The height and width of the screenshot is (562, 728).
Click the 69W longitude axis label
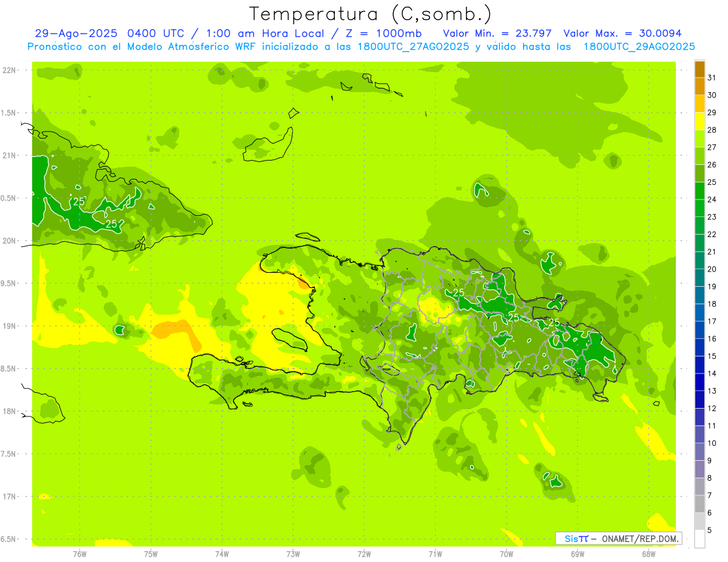[578, 554]
